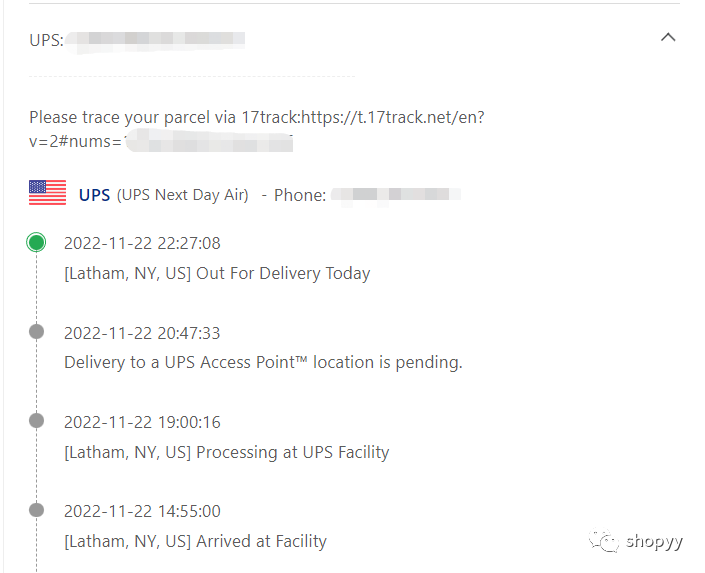Click the WeChat logo in the watermark
The height and width of the screenshot is (573, 705).
(604, 541)
